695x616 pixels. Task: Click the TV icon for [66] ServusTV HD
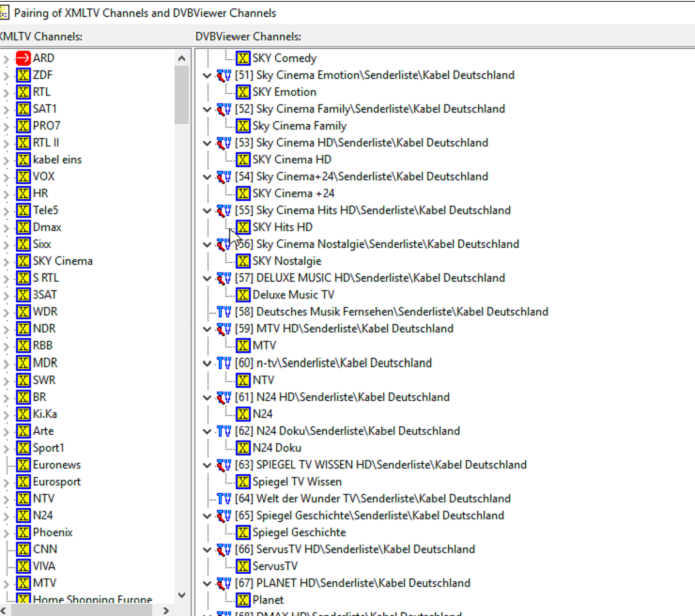(224, 549)
